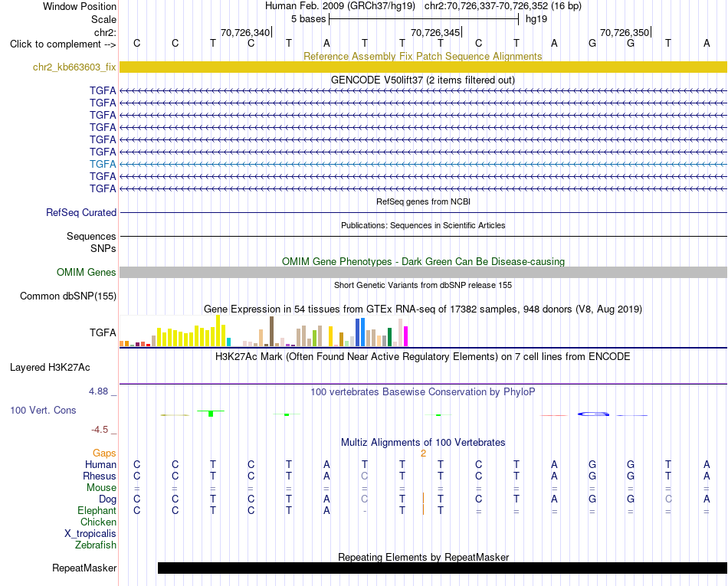Viewport: 728px width, 586px height.
Task: Open '100 vertebrates Basewise Conservation by PhyloP' title
Action: pos(423,392)
